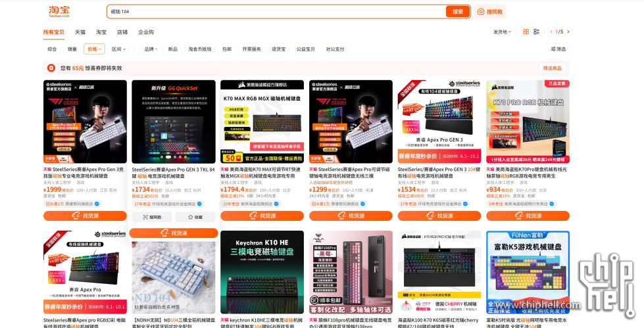
Task: Toggle 新品 filter
Action: coord(172,49)
